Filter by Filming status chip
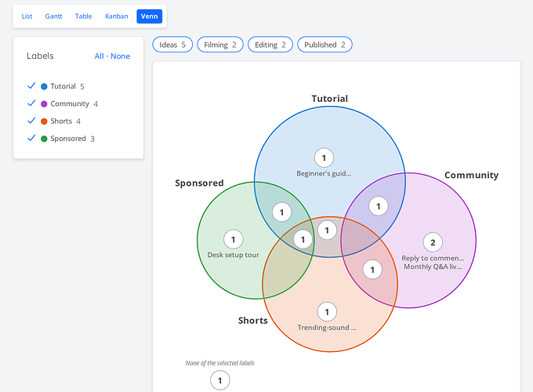533x392 pixels. pyautogui.click(x=220, y=45)
